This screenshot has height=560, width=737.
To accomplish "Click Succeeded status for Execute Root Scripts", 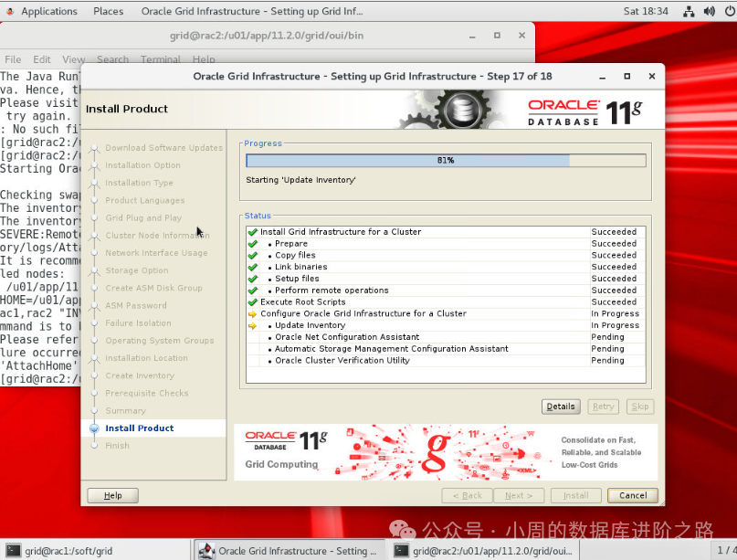I will [614, 301].
